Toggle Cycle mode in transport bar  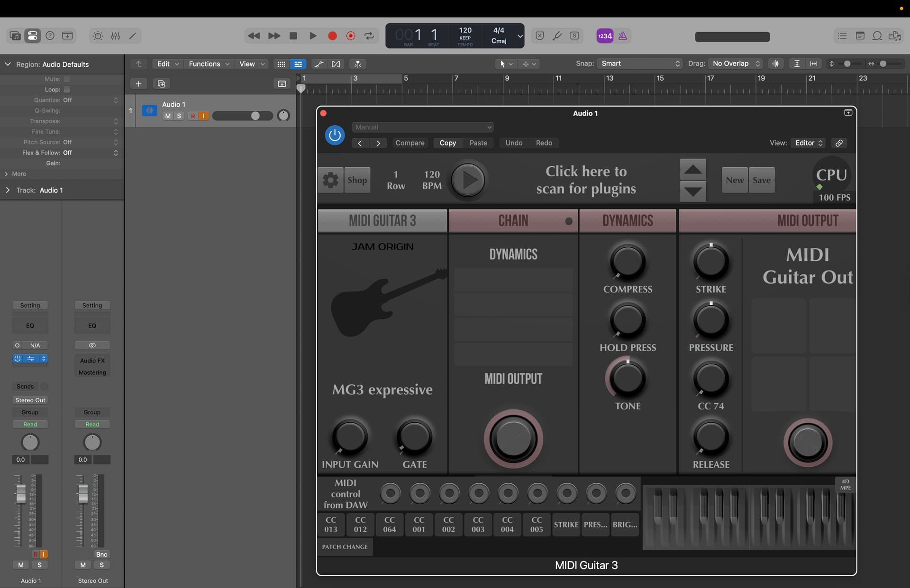pyautogui.click(x=369, y=36)
